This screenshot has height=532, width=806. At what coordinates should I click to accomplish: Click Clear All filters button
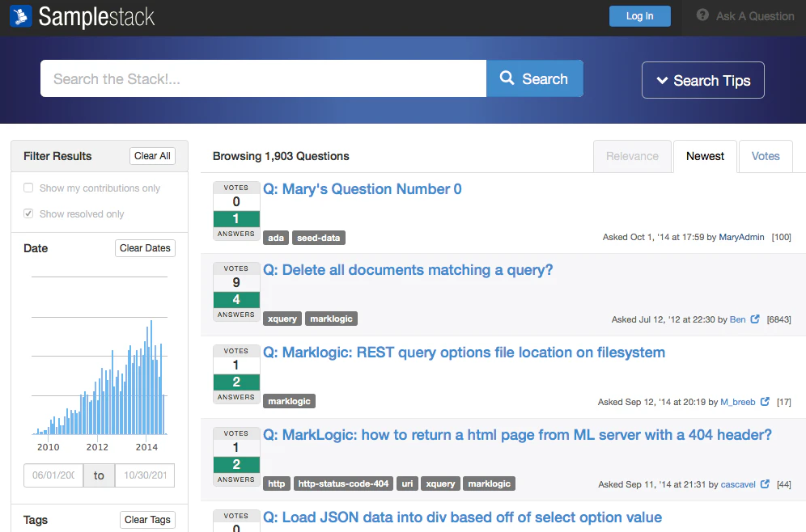[152, 156]
